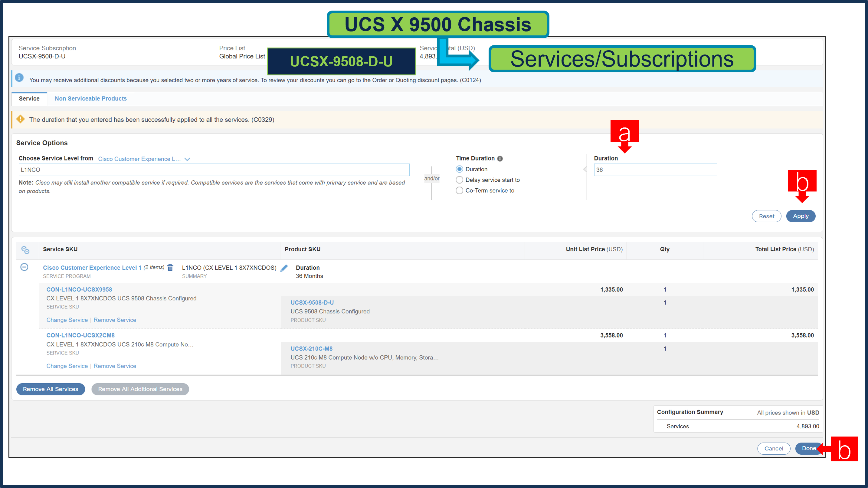Viewport: 868px width, 488px height.
Task: Click the warning diamond icon beside duration message
Action: point(20,119)
